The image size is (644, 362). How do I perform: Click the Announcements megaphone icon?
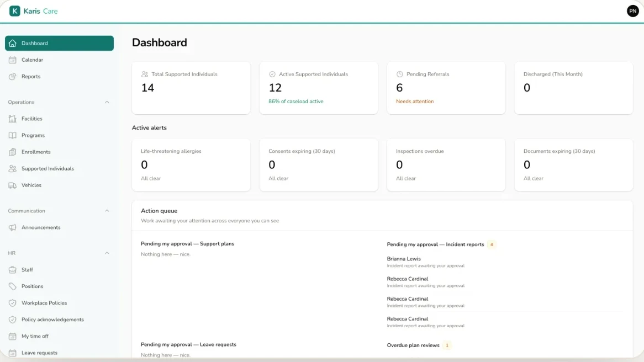(13, 227)
